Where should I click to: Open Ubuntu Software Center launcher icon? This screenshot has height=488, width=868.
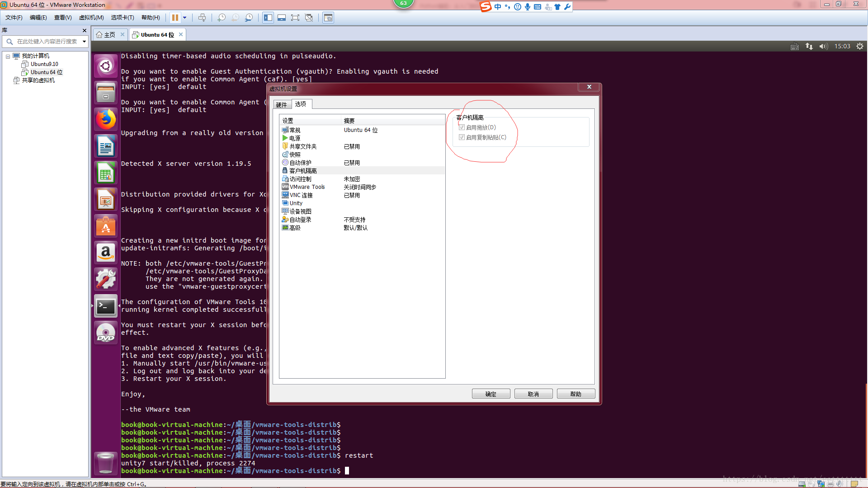pyautogui.click(x=106, y=226)
